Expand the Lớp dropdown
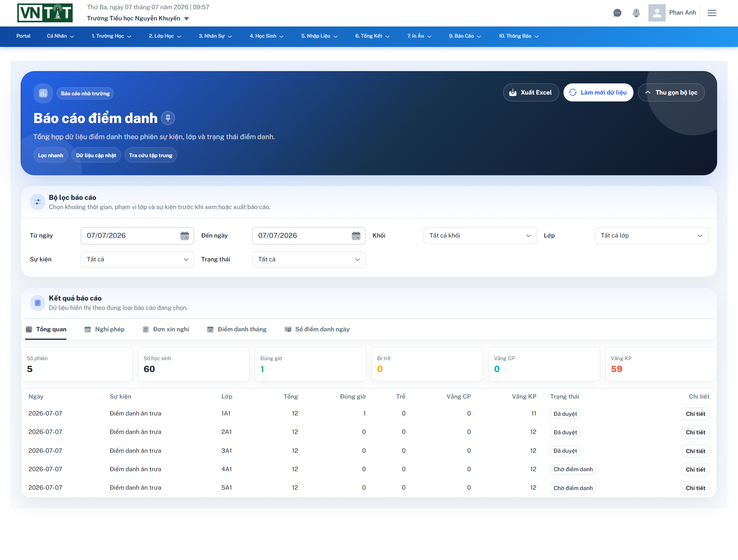The width and height of the screenshot is (738, 560). [651, 236]
